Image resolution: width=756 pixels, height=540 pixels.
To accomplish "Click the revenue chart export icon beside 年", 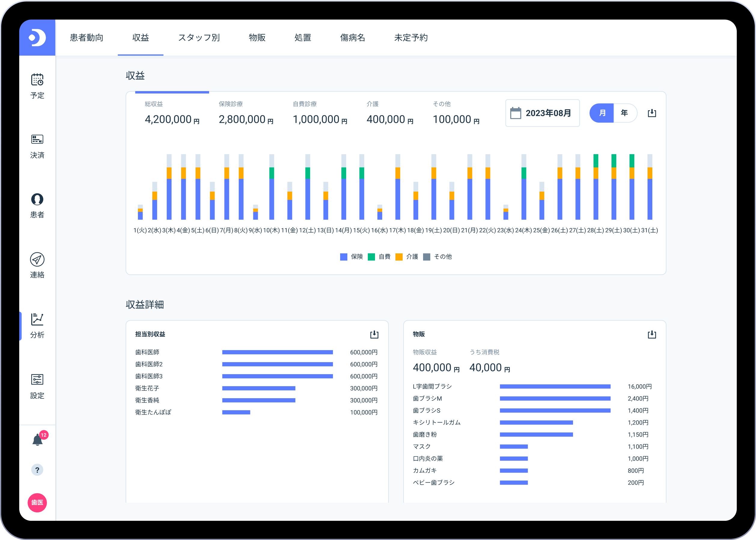I will click(652, 113).
